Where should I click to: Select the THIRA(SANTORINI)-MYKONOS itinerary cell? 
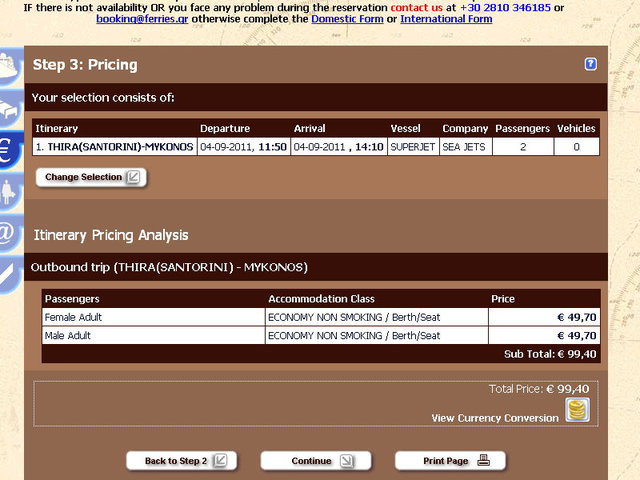pos(114,147)
